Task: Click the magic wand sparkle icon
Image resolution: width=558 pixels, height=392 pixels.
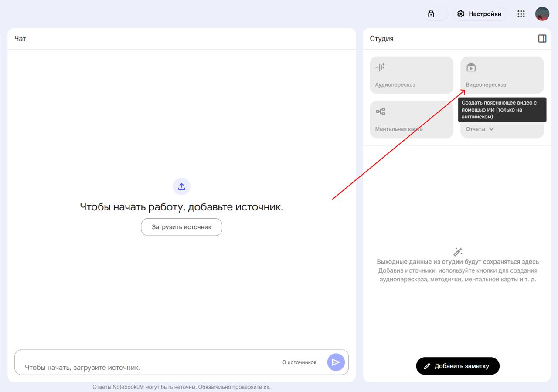Action: (x=458, y=252)
